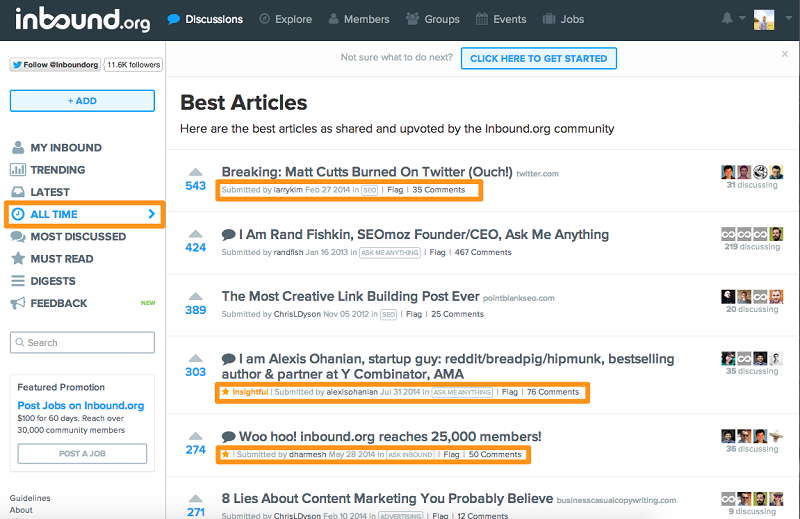Open The Most Creative Link Building Post Ever
This screenshot has height=519, width=800.
tap(351, 296)
